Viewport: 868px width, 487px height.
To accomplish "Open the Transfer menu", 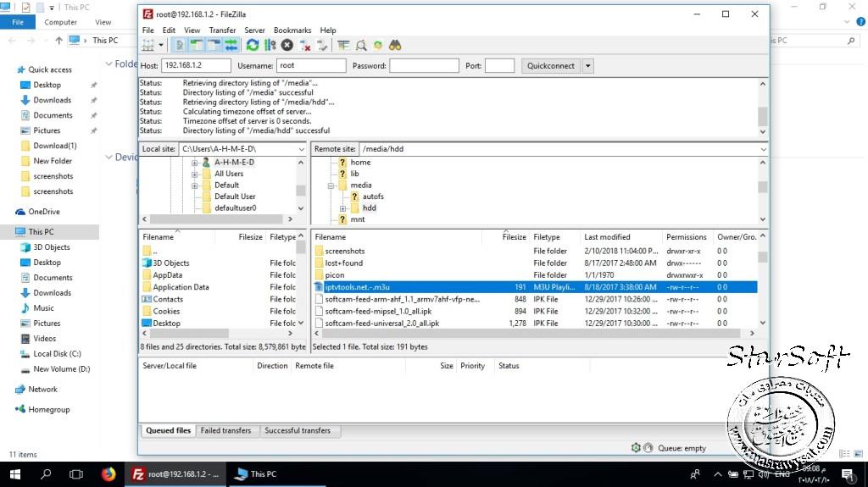I will pyautogui.click(x=222, y=30).
